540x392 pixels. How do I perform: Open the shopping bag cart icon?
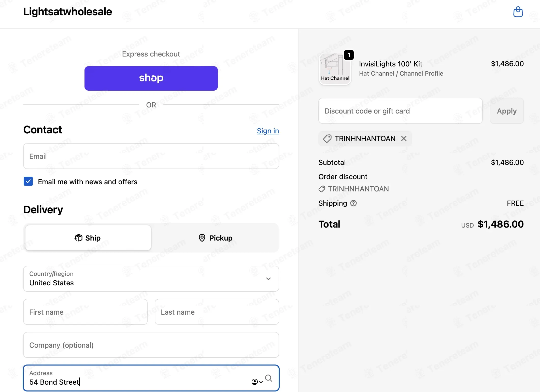click(x=518, y=12)
